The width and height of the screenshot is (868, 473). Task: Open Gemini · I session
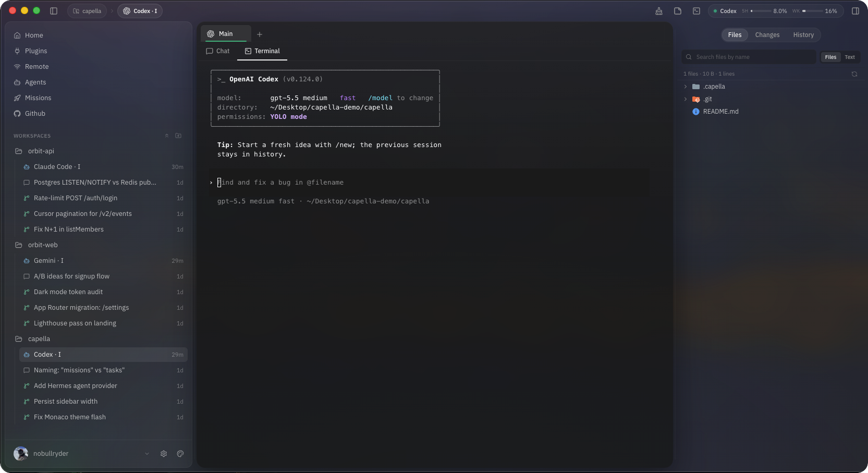[x=103, y=261]
